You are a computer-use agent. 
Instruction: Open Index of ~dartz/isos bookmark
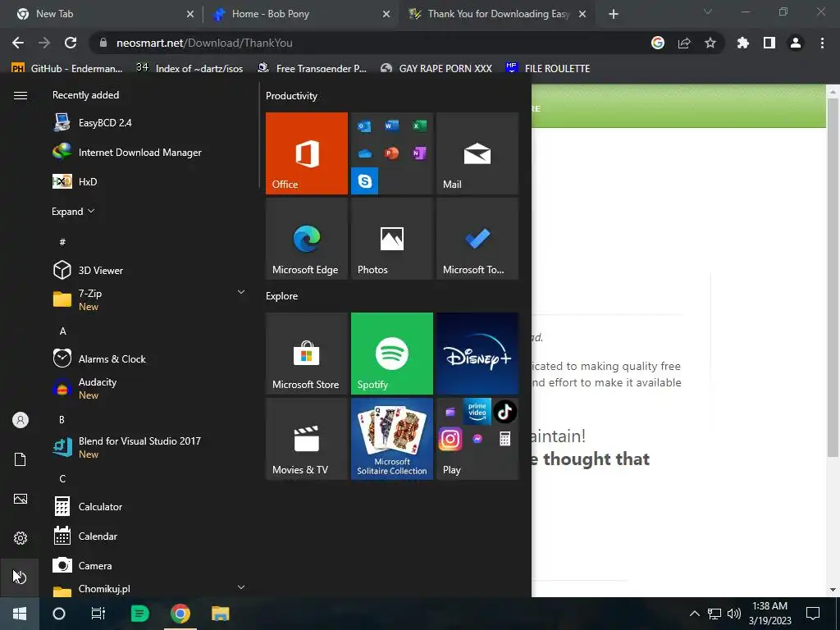[x=189, y=69]
